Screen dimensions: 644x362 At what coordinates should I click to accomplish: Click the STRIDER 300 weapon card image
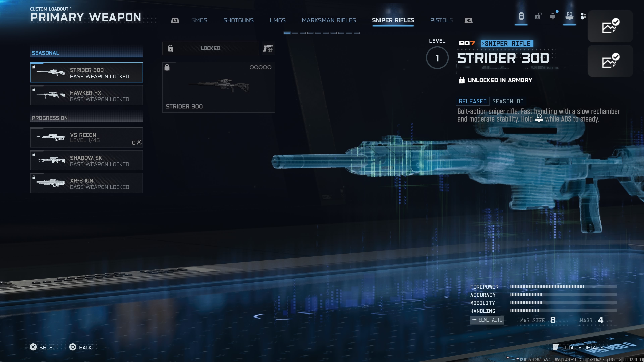[x=219, y=86]
